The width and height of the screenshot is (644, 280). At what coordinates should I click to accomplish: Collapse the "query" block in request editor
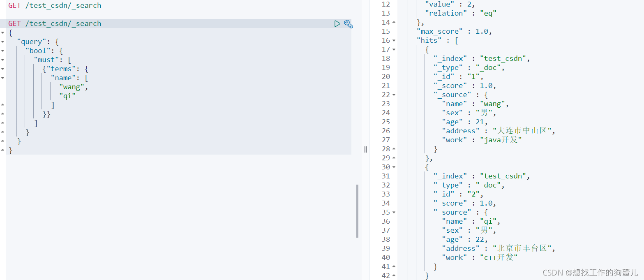click(x=3, y=42)
